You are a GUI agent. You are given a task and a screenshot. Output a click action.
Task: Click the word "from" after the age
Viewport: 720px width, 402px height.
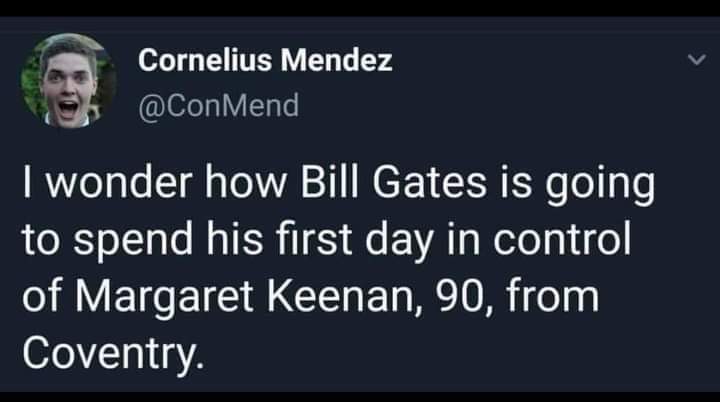coord(553,296)
